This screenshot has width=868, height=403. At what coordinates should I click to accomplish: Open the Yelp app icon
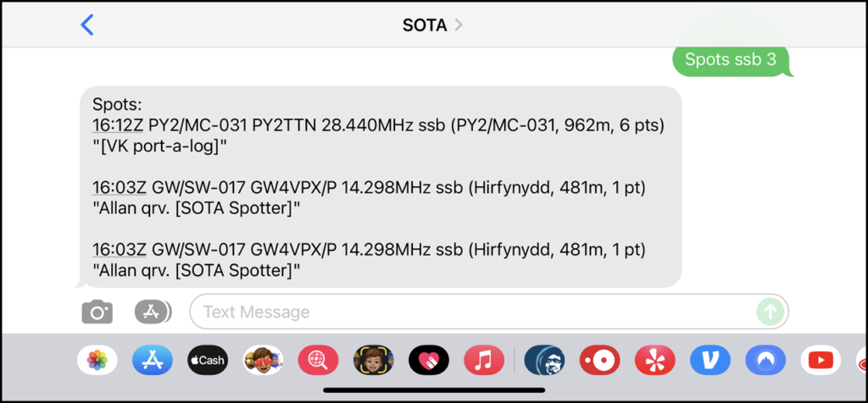pyautogui.click(x=655, y=361)
